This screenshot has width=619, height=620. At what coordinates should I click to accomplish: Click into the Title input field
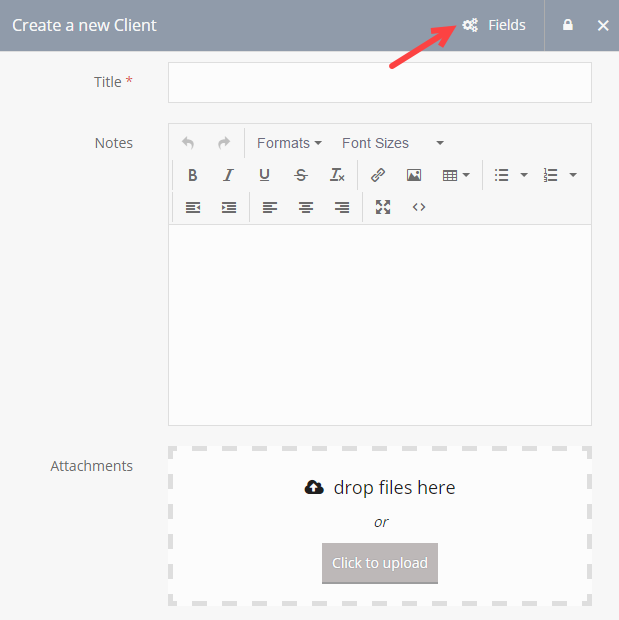pos(379,82)
